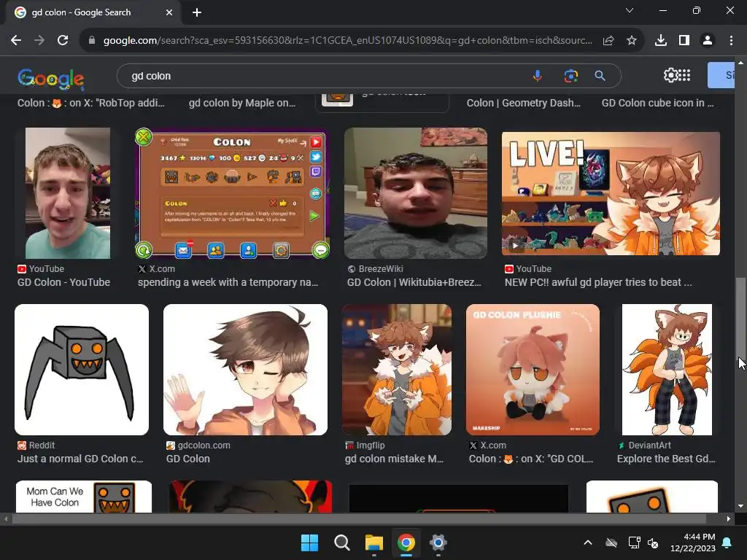
Task: Reload the page
Action: point(63,41)
